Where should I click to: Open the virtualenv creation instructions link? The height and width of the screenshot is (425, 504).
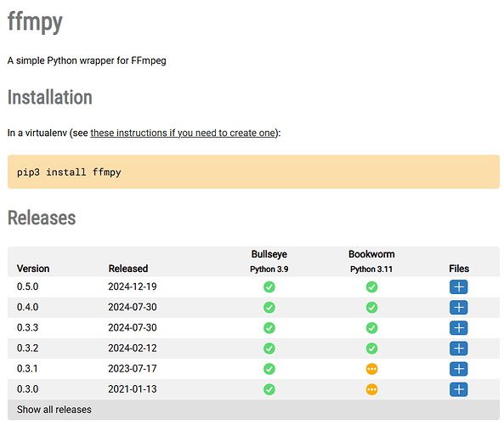[183, 133]
